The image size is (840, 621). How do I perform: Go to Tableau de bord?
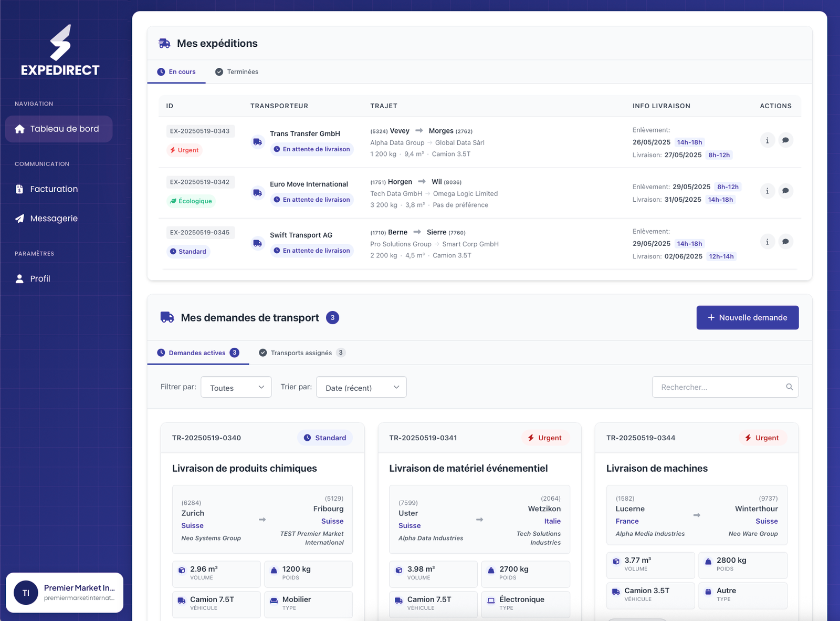point(59,129)
